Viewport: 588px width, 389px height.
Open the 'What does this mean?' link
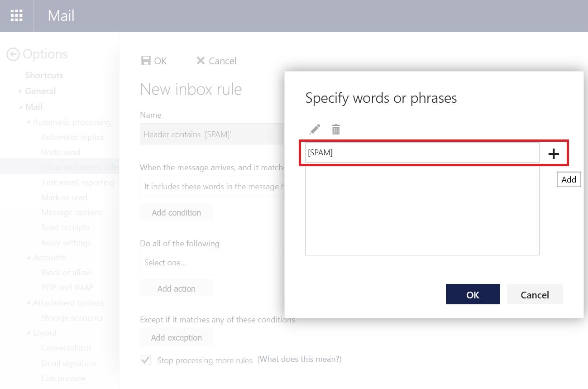[x=299, y=360]
